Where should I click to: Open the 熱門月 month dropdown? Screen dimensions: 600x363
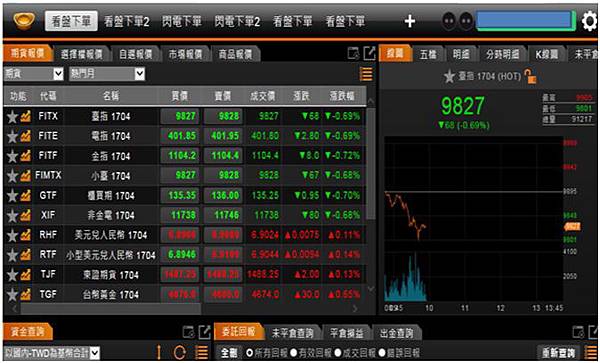coord(107,74)
